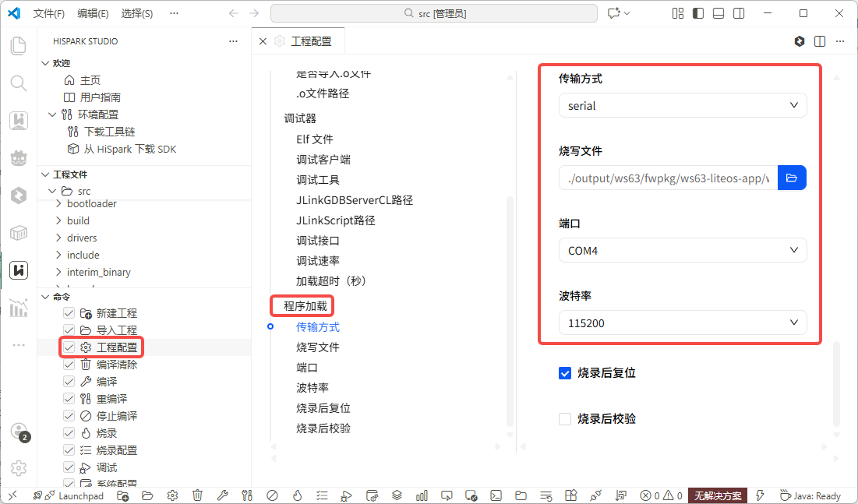Toggle the 烧录后复位 checkbox
Viewport: 858px width, 504px height.
coord(565,373)
